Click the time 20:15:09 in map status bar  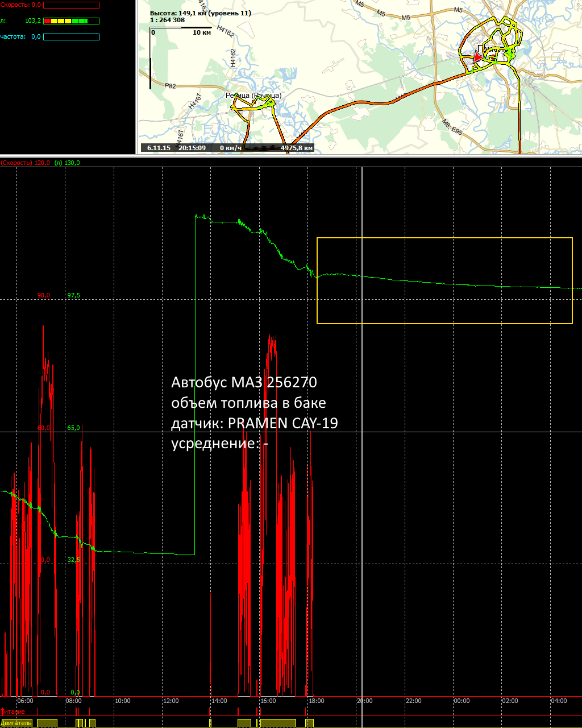(x=192, y=148)
